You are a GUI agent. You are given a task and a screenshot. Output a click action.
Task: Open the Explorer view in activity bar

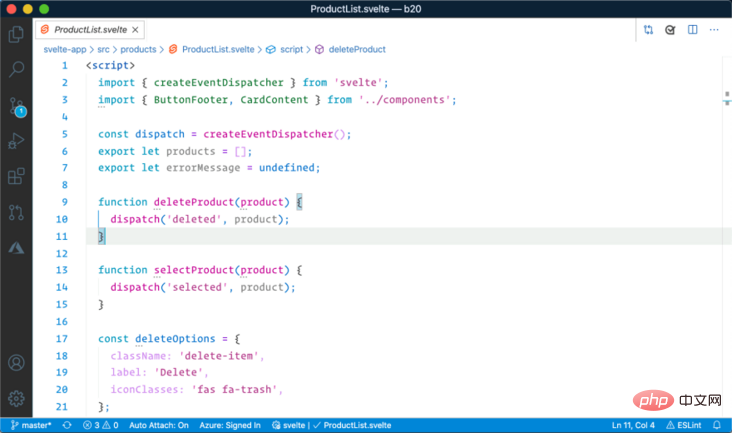[x=16, y=34]
